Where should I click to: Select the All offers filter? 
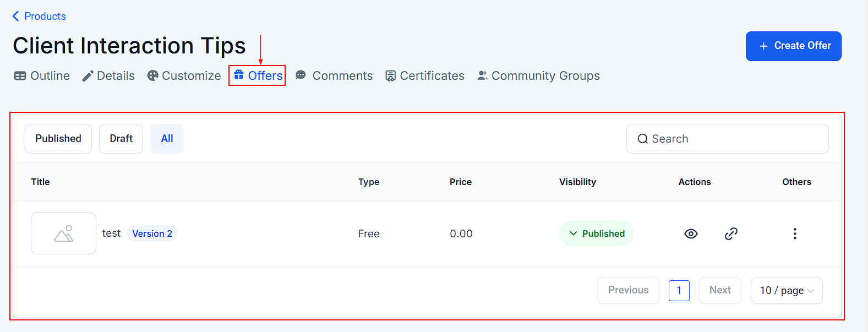[167, 139]
